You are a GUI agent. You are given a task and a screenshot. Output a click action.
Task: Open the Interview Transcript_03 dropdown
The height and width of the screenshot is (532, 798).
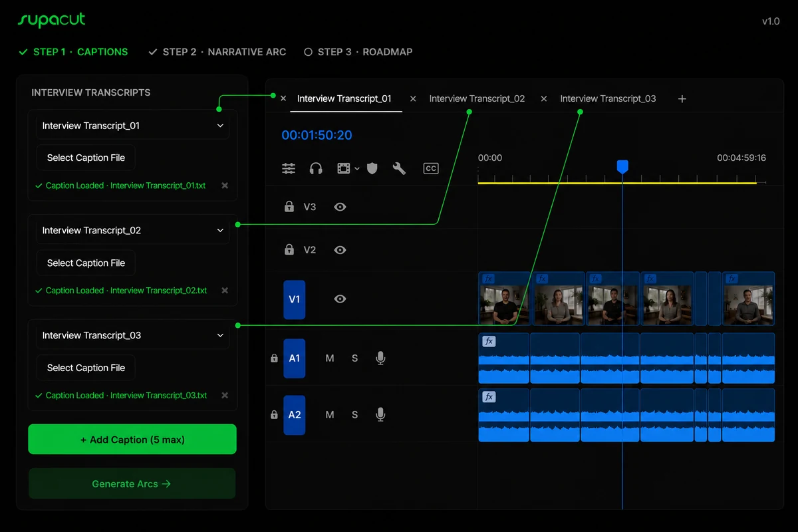132,336
